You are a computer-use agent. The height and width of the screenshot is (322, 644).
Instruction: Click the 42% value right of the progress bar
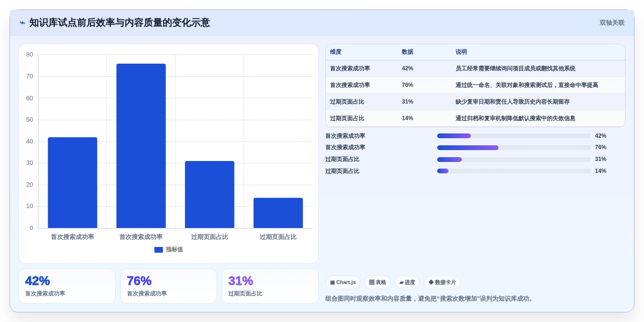click(x=600, y=136)
